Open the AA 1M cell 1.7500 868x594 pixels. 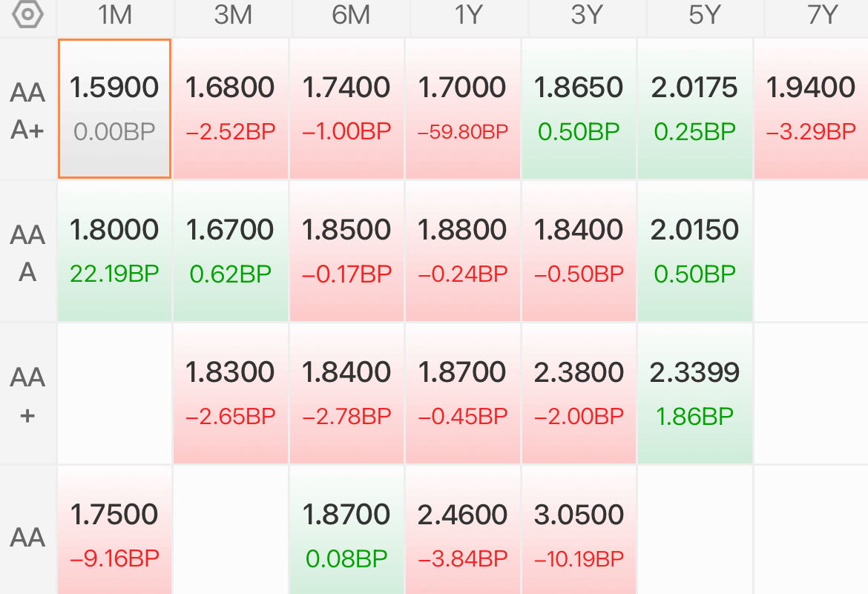coord(114,530)
